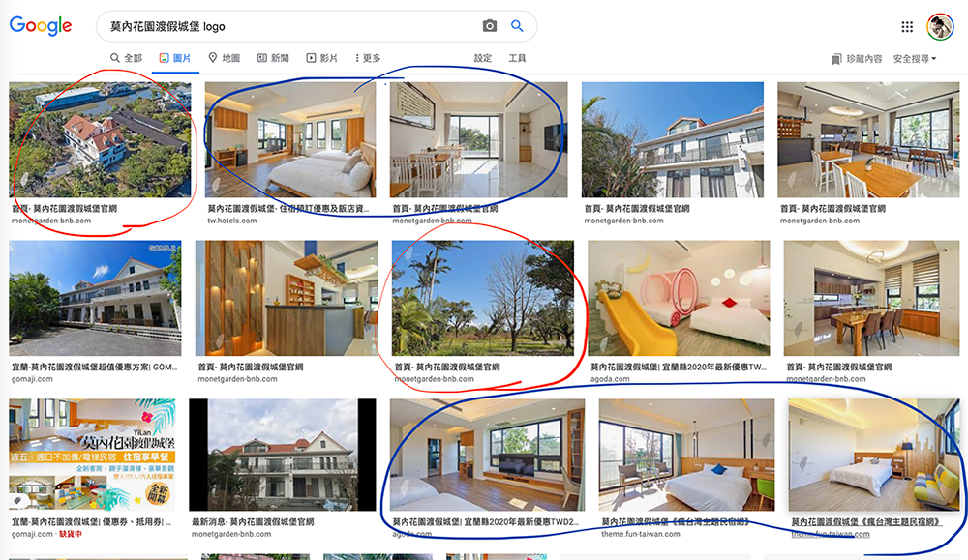Click the search by image camera icon
This screenshot has width=968, height=560.
(x=490, y=26)
